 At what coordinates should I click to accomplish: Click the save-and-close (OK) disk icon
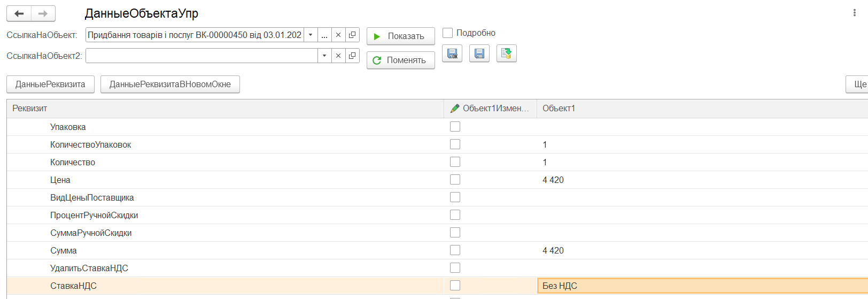point(452,53)
